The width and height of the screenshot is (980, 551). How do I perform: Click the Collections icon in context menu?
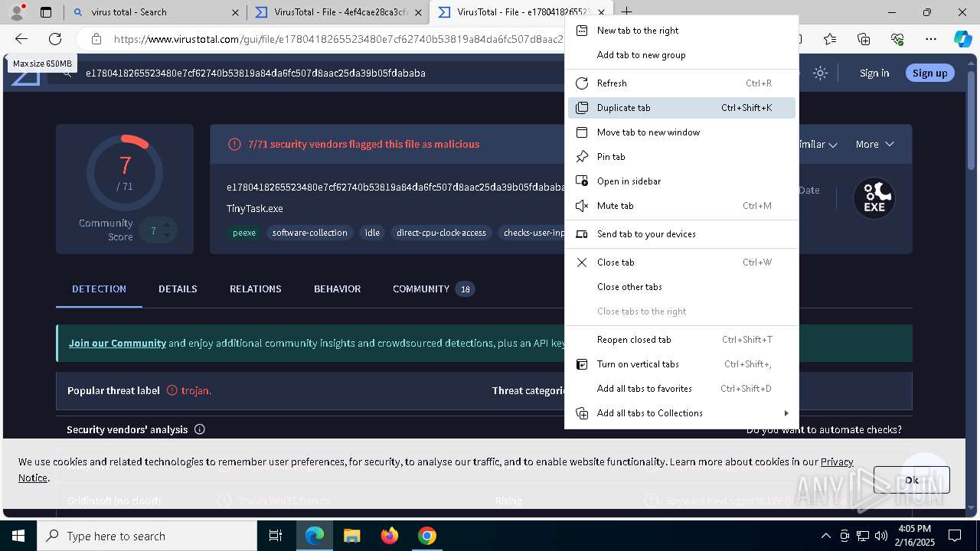click(x=582, y=413)
